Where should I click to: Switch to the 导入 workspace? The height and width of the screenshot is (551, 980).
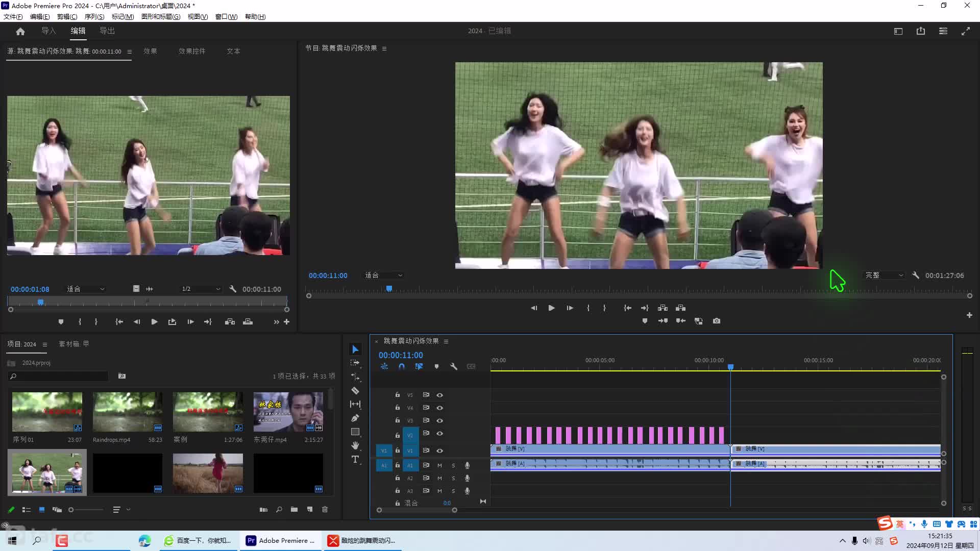click(49, 31)
